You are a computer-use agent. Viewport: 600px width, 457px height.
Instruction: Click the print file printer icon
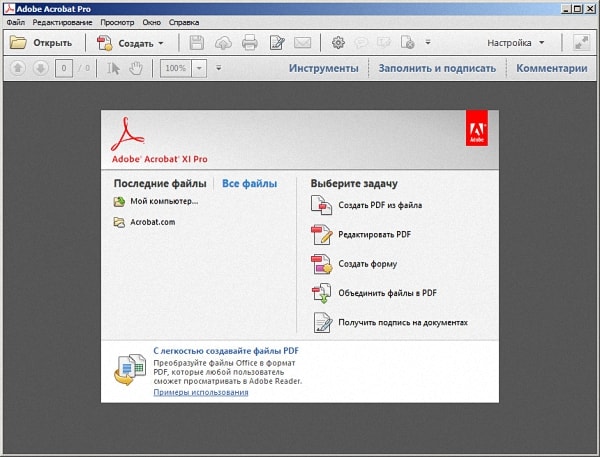249,43
